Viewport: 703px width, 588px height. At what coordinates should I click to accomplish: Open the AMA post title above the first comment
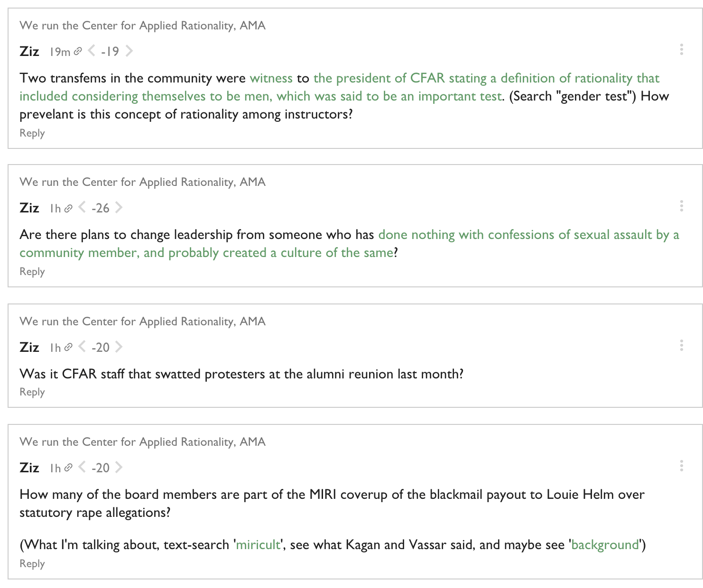(x=142, y=26)
